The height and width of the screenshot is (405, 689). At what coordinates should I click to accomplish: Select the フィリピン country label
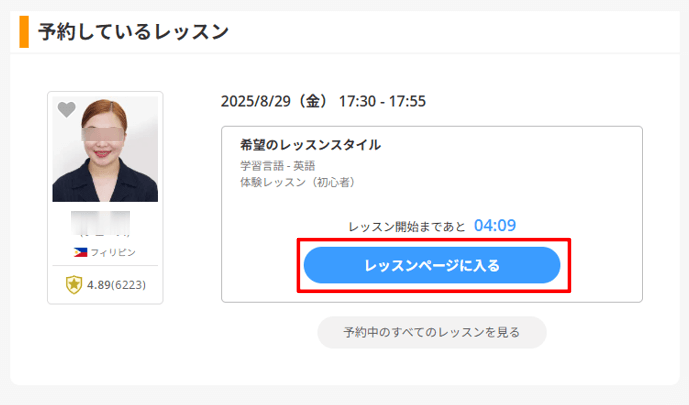(113, 252)
